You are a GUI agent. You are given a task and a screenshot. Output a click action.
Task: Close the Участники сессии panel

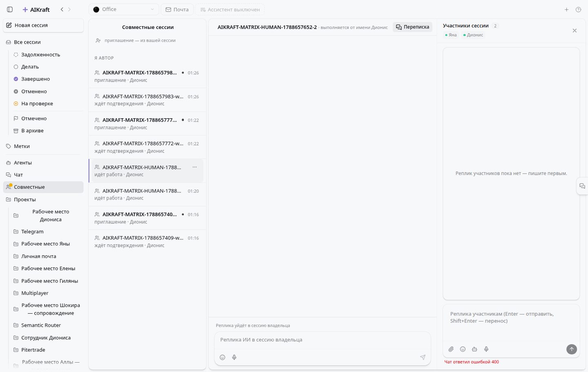pos(575,31)
